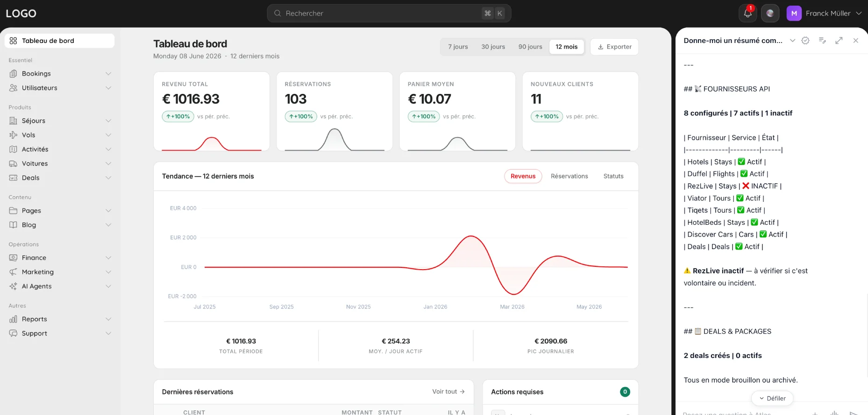
Task: Expand the Support menu chevron
Action: coord(108,333)
